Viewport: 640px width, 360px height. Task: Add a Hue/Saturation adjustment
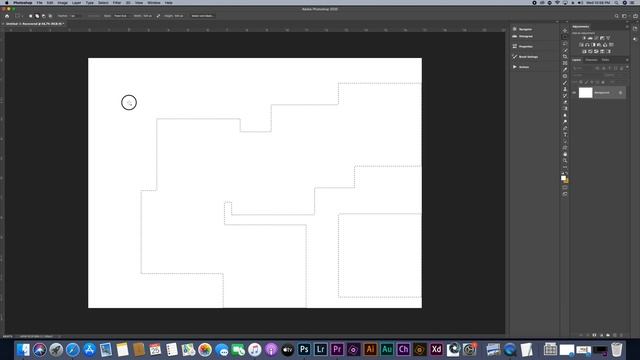(580, 45)
